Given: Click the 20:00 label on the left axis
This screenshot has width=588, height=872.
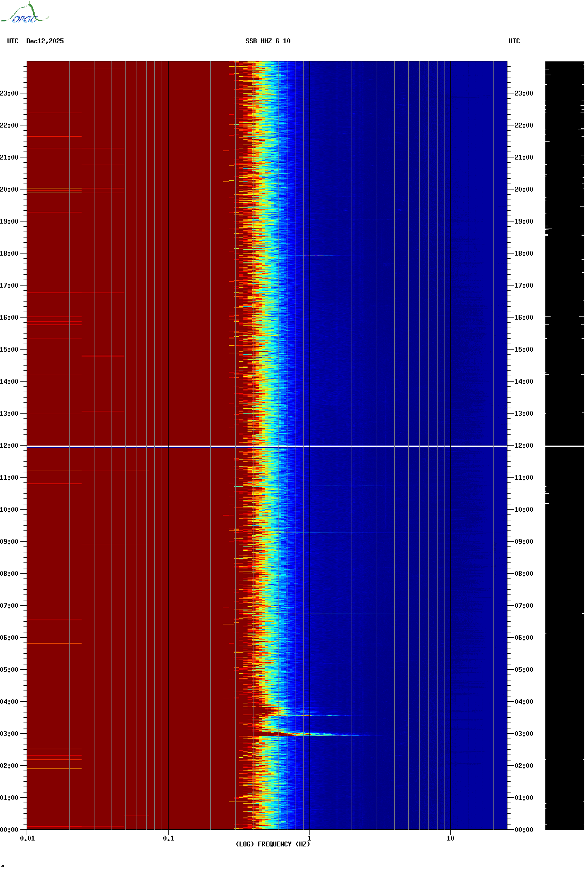Looking at the screenshot, I should click(9, 189).
